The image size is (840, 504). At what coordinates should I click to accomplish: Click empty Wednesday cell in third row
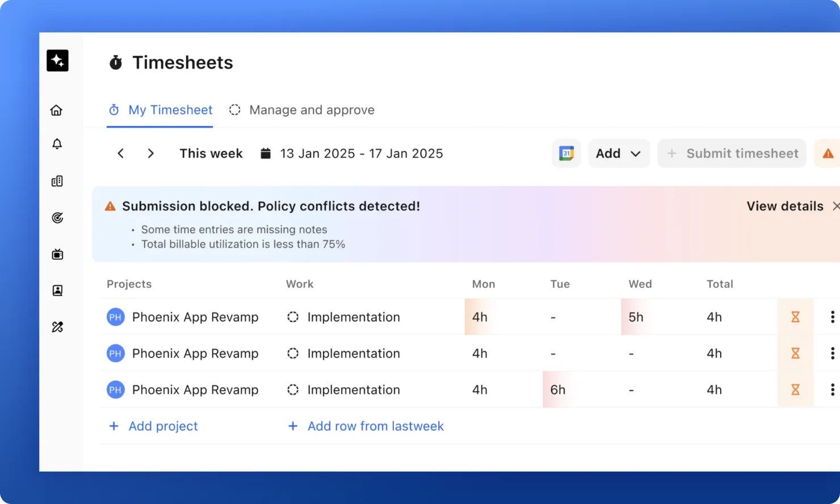[660, 389]
